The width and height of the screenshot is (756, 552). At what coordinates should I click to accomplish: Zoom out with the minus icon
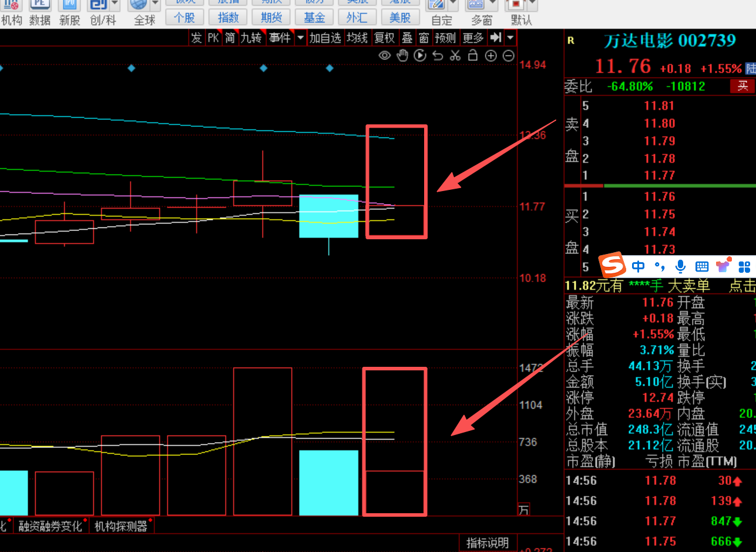pyautogui.click(x=509, y=56)
